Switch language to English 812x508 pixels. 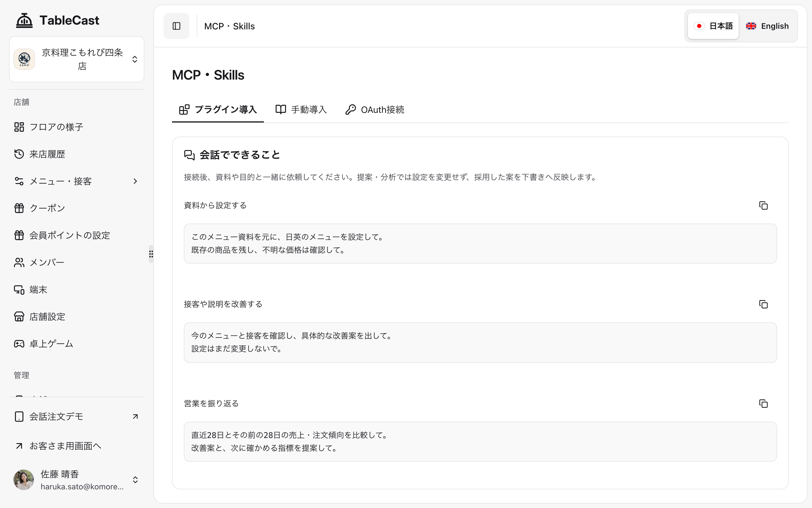pos(767,26)
